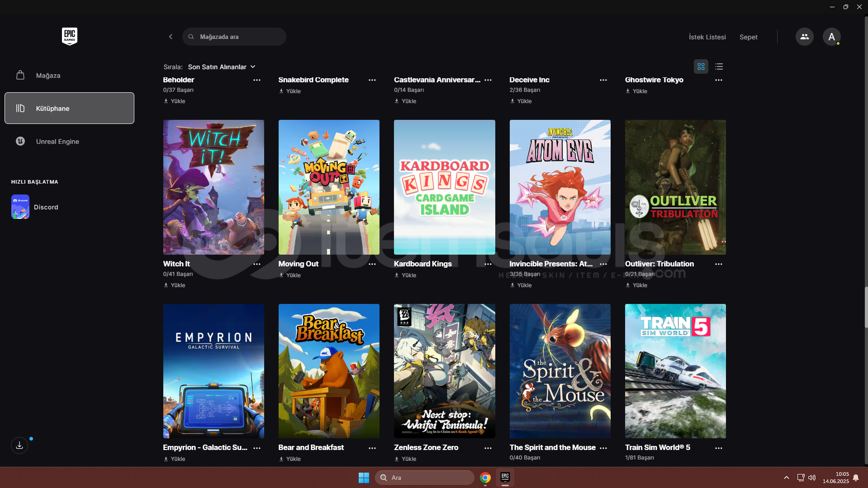Screen dimensions: 868x488
Task: Open options menu for Snakebird Complete
Action: point(372,80)
